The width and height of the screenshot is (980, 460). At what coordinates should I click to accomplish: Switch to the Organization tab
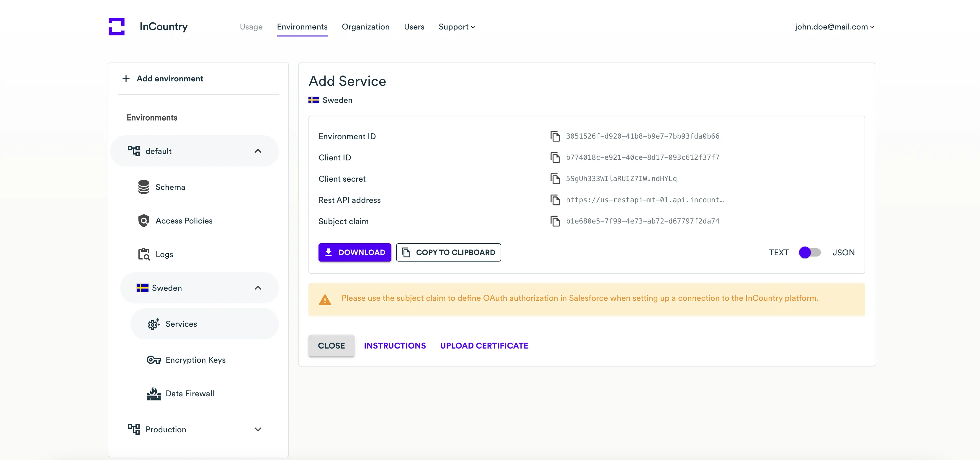point(365,27)
